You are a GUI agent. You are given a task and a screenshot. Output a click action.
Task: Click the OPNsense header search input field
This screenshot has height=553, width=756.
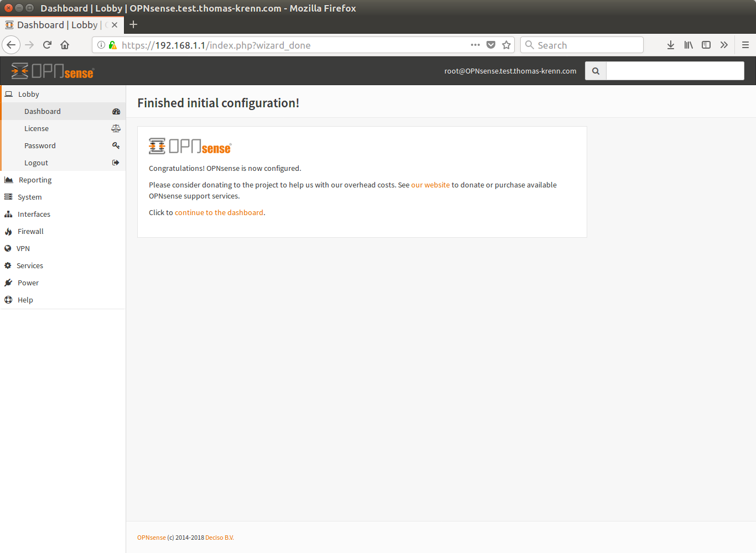coord(675,71)
